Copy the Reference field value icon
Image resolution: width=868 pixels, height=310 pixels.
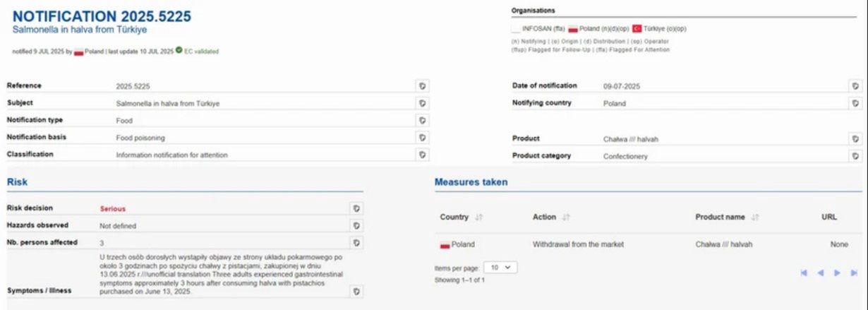click(x=422, y=85)
